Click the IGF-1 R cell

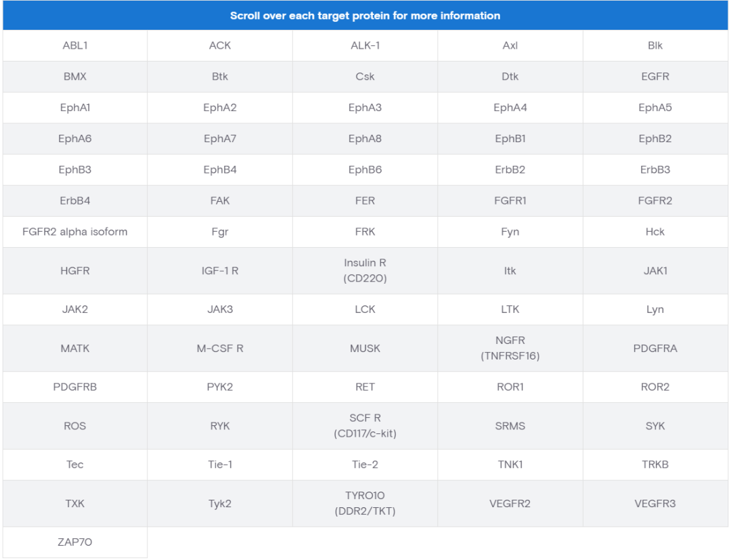[220, 271]
